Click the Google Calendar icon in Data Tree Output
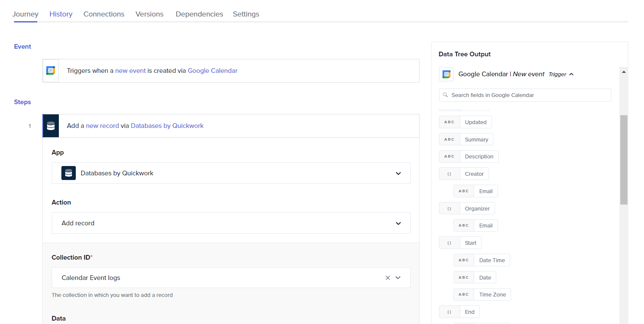This screenshot has width=644, height=324. point(446,74)
